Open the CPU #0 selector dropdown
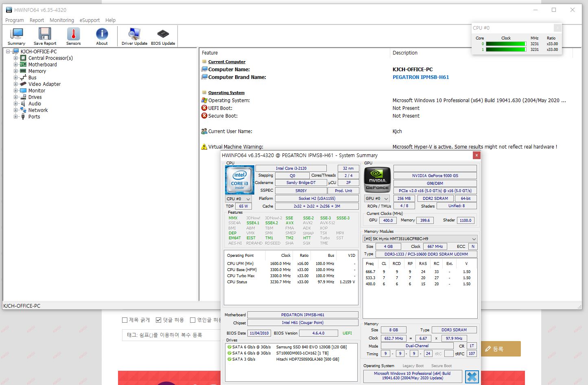 238,199
